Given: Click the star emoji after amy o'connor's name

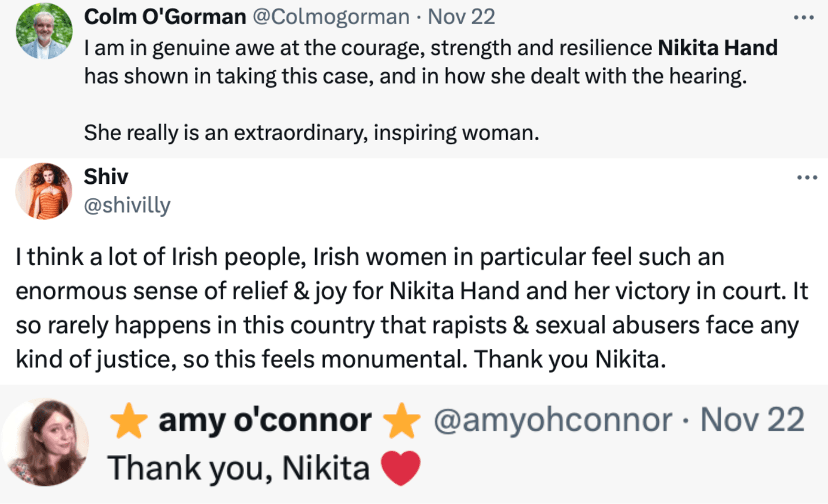Looking at the screenshot, I should coord(402,421).
